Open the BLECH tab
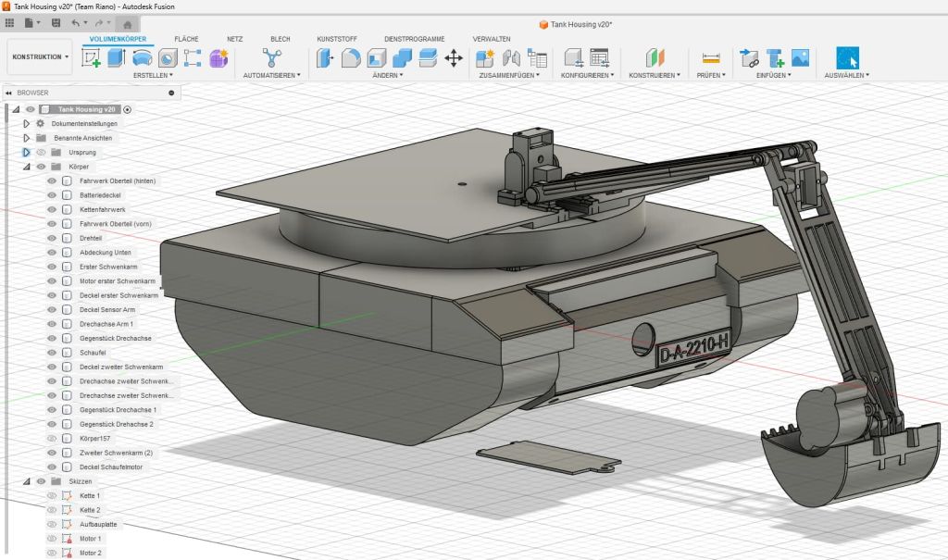Viewport: 948px width, 560px height. point(280,39)
